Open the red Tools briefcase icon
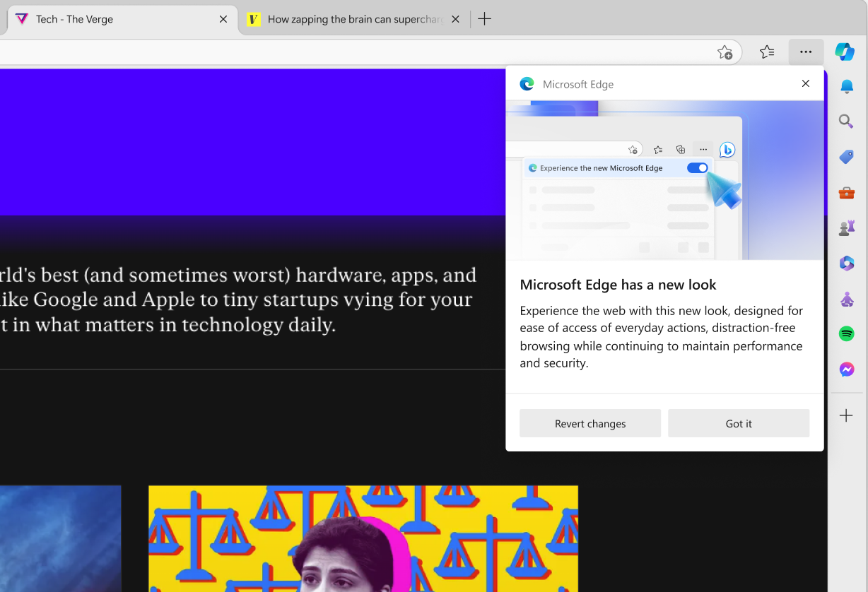This screenshot has height=592, width=868. [846, 192]
